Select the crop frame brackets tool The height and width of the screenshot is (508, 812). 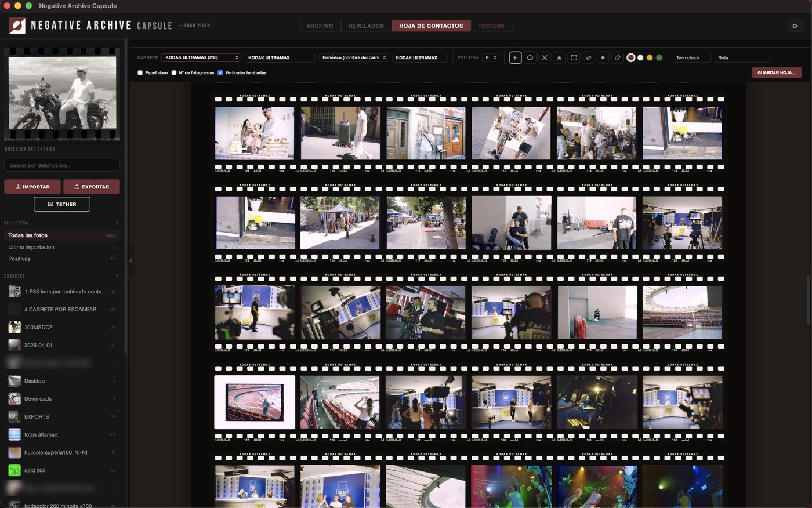574,58
